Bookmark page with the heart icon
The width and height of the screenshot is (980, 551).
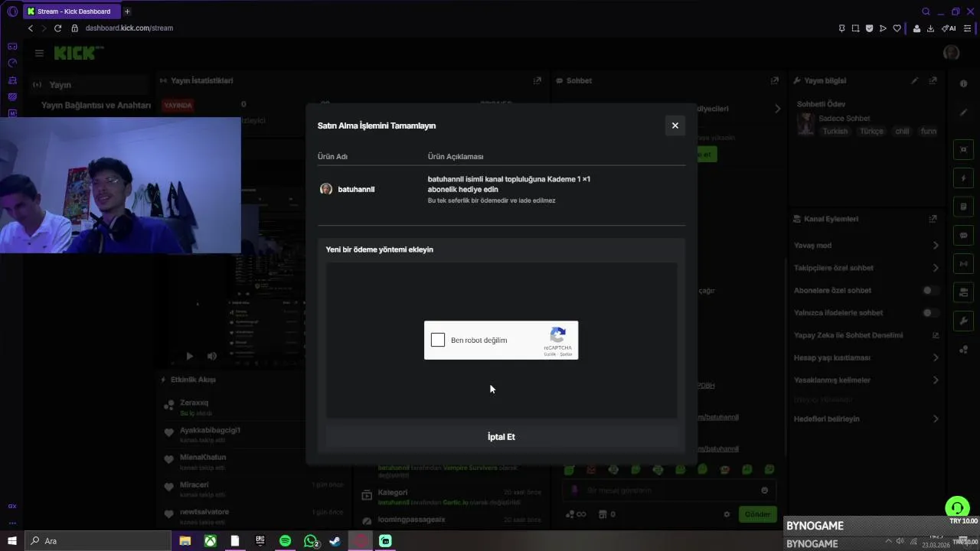[897, 28]
